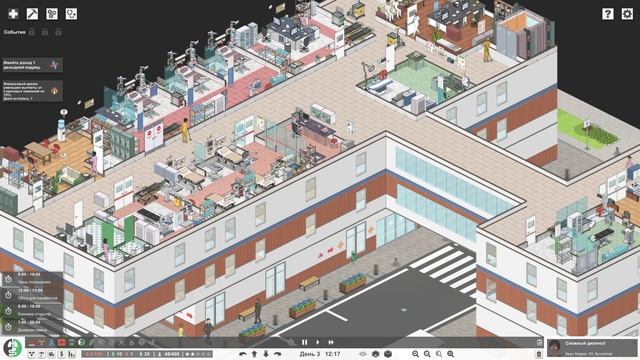Click the second zoom magnifier icon
This screenshot has height=360, width=640.
tap(427, 354)
